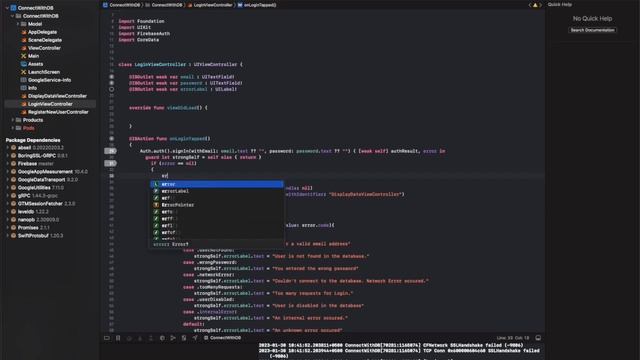The width and height of the screenshot is (640, 360).
Task: Click the connection circle for the password outlet
Action: tap(111, 83)
